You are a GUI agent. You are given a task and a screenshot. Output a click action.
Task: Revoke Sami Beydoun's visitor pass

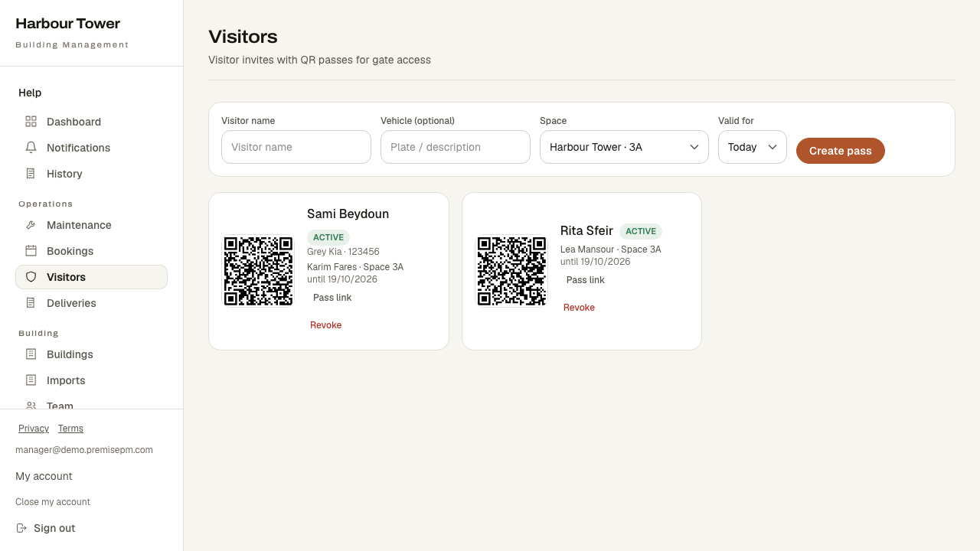(x=326, y=325)
